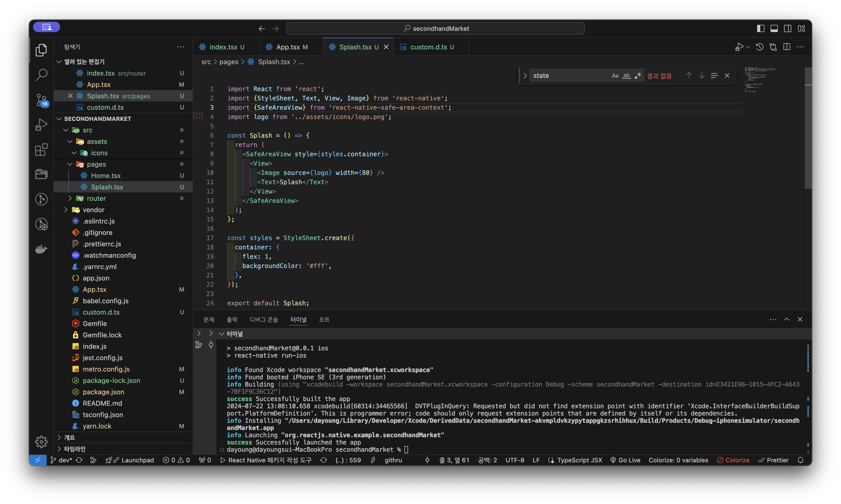Toggle Match Whole Word in find
The image size is (841, 504).
(626, 75)
